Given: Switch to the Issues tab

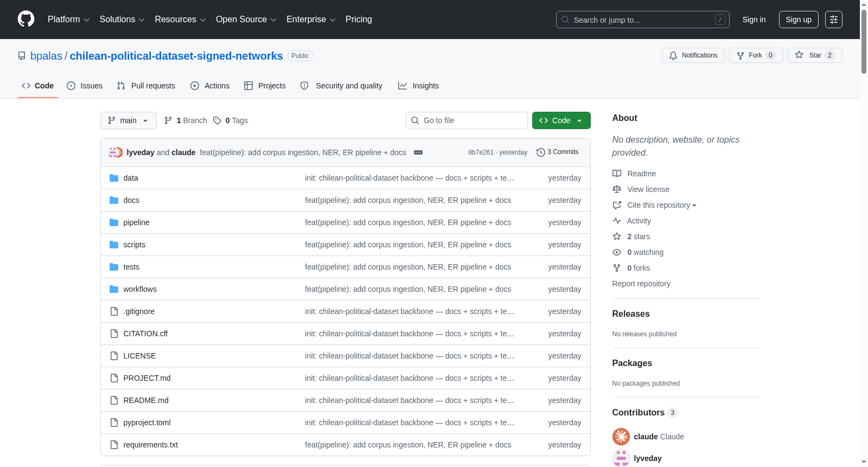Looking at the screenshot, I should coord(85,86).
